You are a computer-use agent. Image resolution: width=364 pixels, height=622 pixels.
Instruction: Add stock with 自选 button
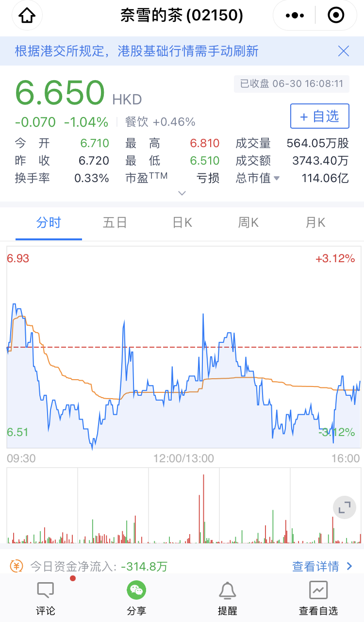coord(319,116)
